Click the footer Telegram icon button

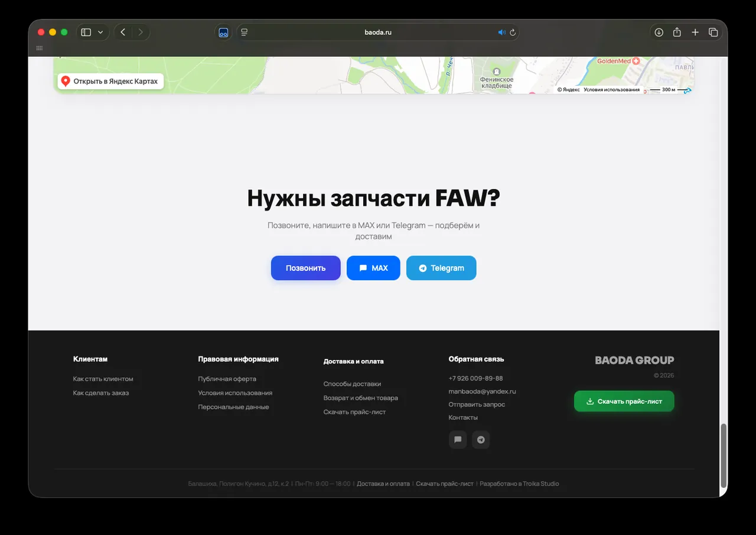pyautogui.click(x=481, y=440)
